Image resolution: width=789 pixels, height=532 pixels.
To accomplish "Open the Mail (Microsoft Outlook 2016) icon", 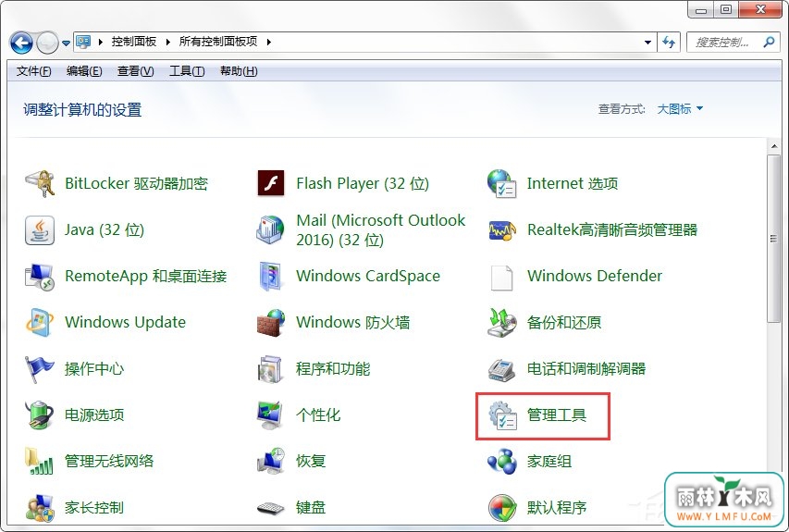I will pos(271,230).
